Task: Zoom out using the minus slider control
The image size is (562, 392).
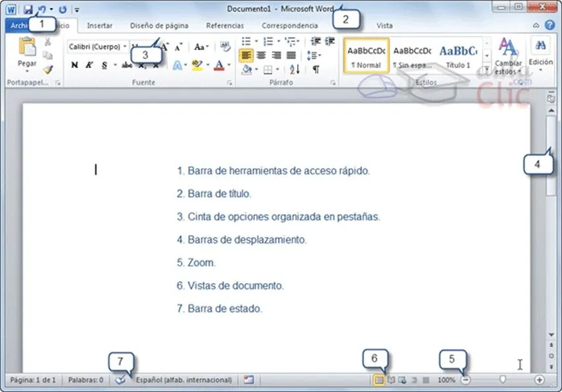Action: [x=465, y=380]
